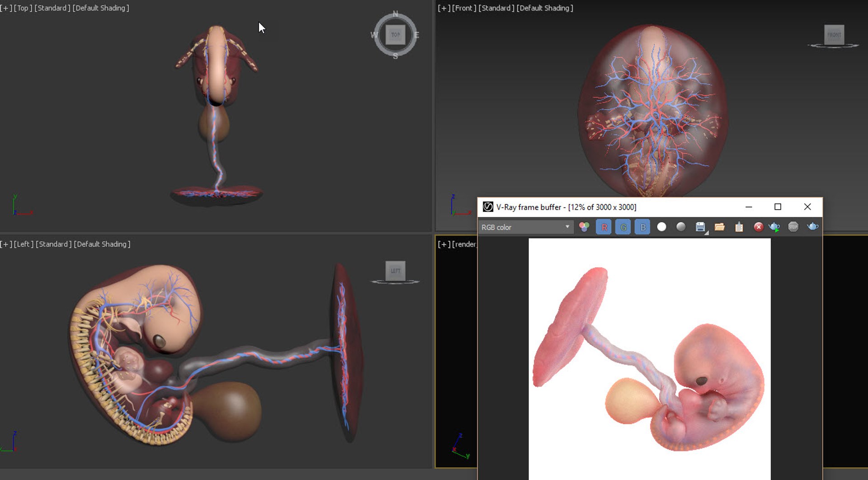Clear the frame buffer image (red X)
Screen dimensions: 868x480
[759, 227]
